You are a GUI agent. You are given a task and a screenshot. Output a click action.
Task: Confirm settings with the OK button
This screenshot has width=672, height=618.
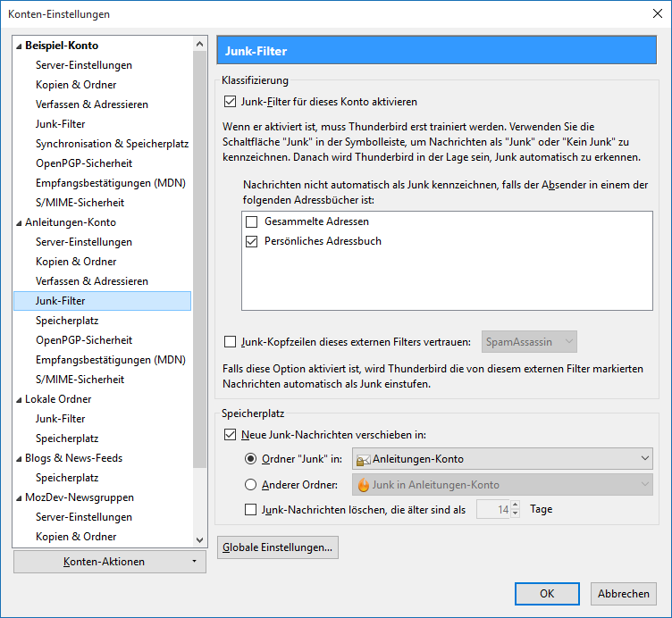[547, 594]
